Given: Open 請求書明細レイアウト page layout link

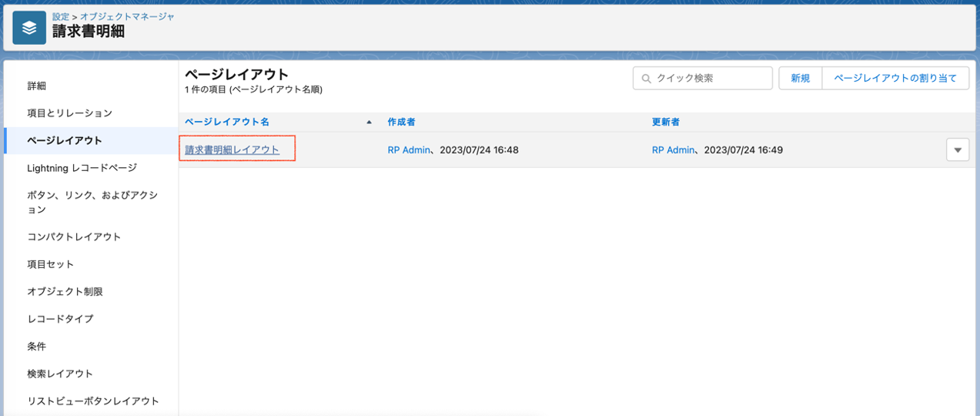Looking at the screenshot, I should coord(232,150).
